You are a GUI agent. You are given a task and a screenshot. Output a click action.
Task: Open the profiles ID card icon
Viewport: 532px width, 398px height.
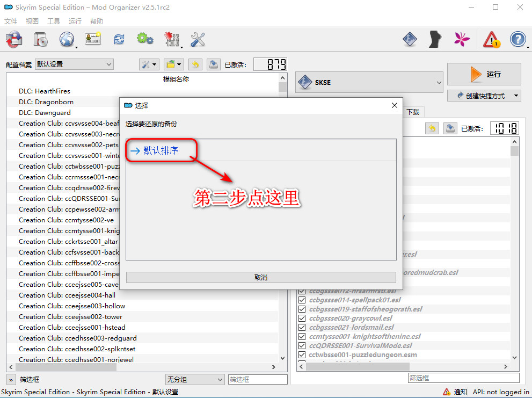tap(93, 39)
